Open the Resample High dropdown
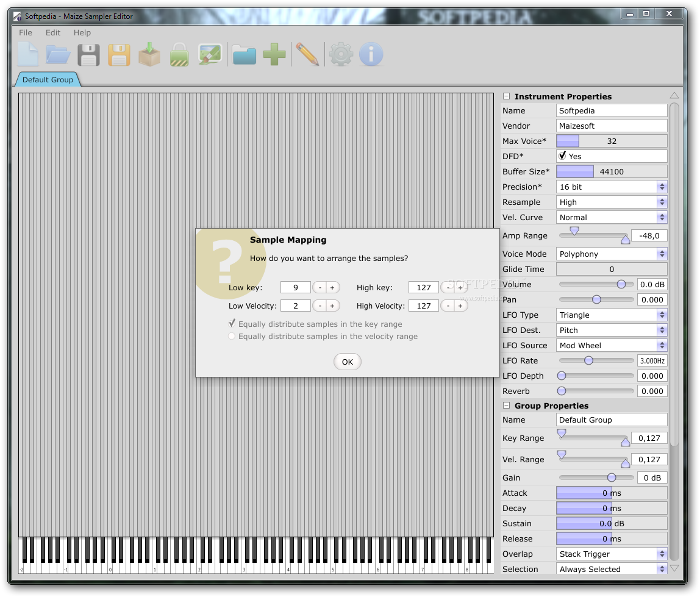Viewport: 700px width, 597px height. point(612,202)
